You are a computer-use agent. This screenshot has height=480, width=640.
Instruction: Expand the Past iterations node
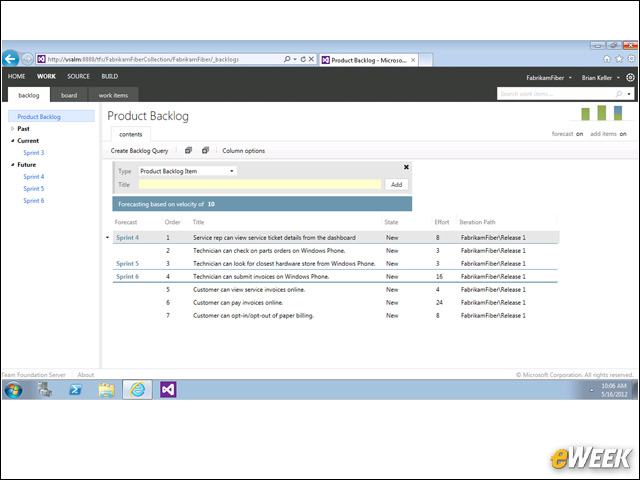click(12, 129)
